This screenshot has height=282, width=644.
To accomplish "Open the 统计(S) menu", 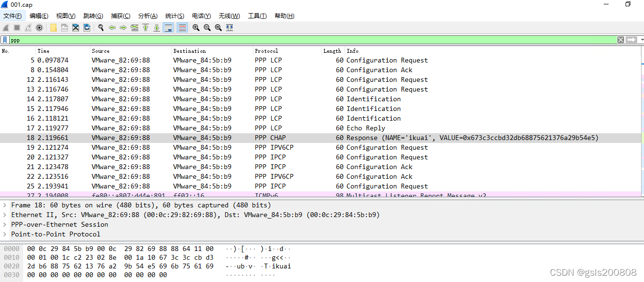I will (174, 16).
